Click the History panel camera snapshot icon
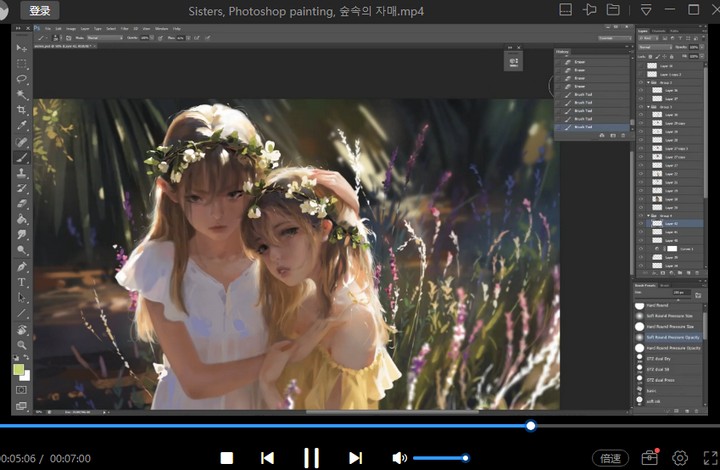Image resolution: width=720 pixels, height=470 pixels. [x=613, y=136]
